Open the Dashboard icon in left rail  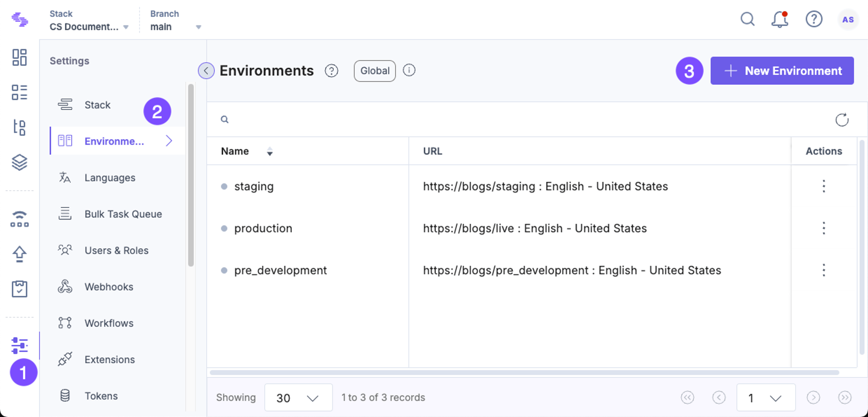pos(19,57)
